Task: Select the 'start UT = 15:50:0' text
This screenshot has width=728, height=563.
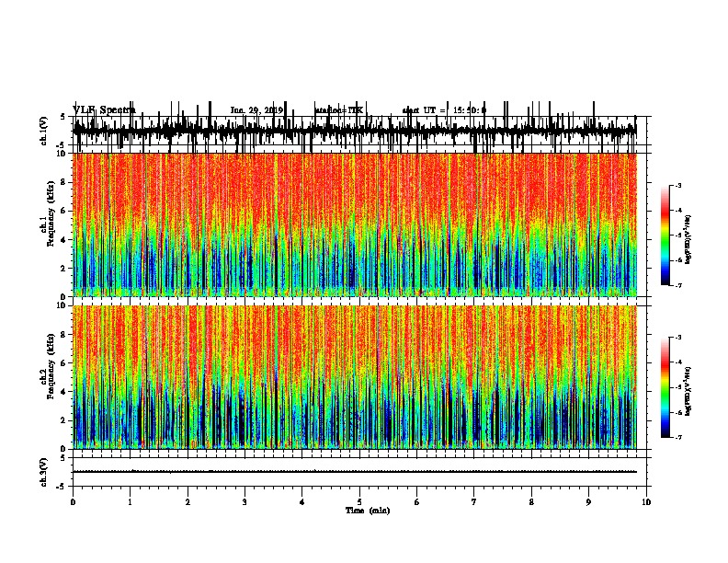Action: (444, 110)
